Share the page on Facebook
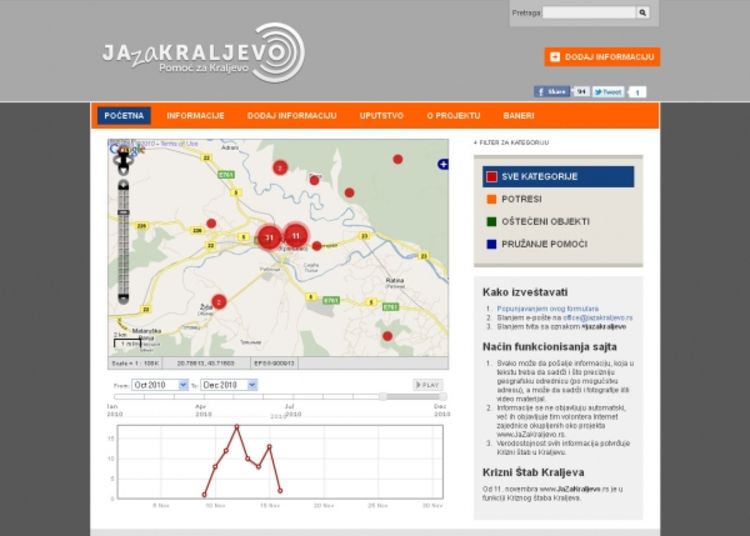This screenshot has width=750, height=536. [551, 91]
